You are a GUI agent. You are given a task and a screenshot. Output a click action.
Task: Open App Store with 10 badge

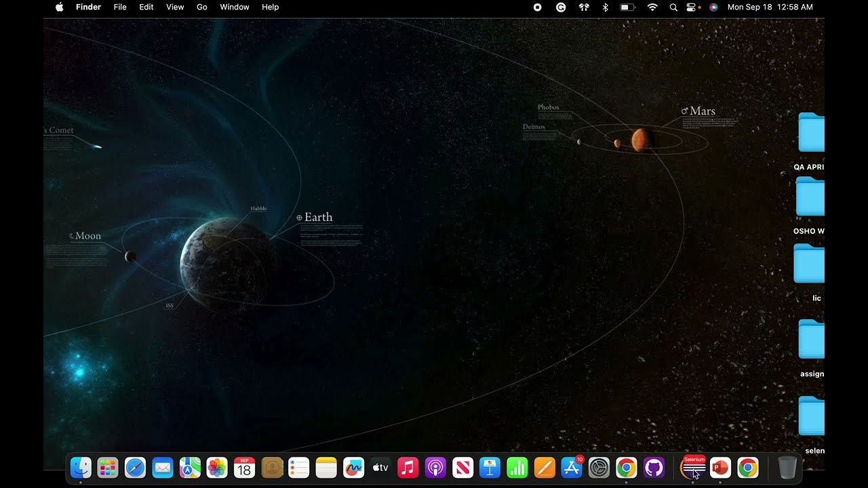point(572,468)
